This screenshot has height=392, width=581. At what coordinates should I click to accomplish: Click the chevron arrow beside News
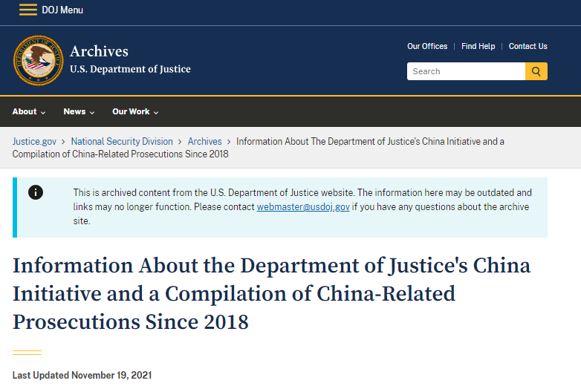point(92,113)
